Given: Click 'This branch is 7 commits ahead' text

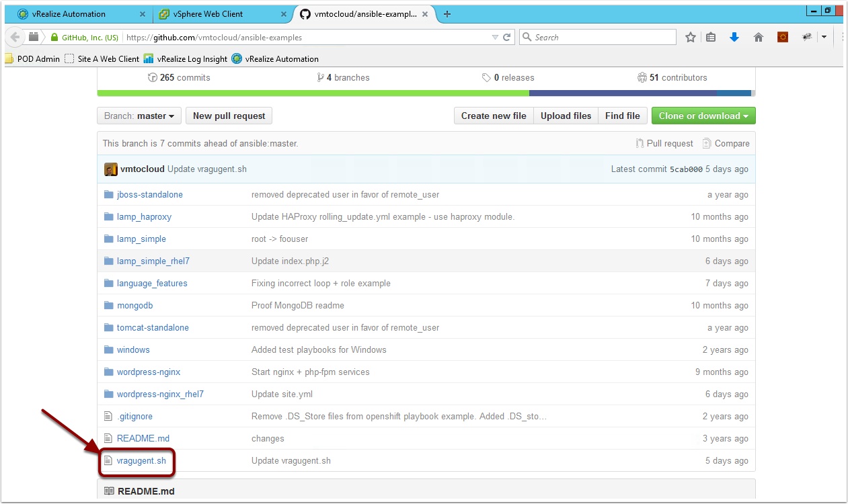Looking at the screenshot, I should click(x=200, y=144).
